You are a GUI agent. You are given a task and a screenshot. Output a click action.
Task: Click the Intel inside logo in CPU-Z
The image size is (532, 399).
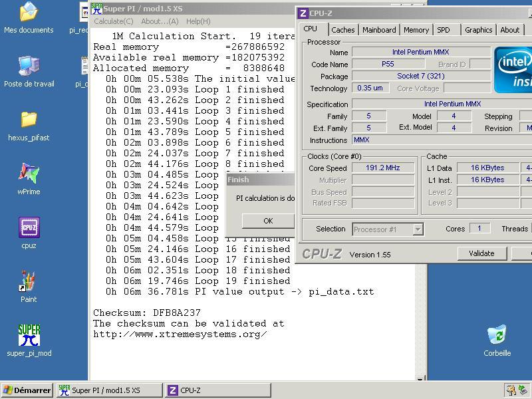pos(513,70)
